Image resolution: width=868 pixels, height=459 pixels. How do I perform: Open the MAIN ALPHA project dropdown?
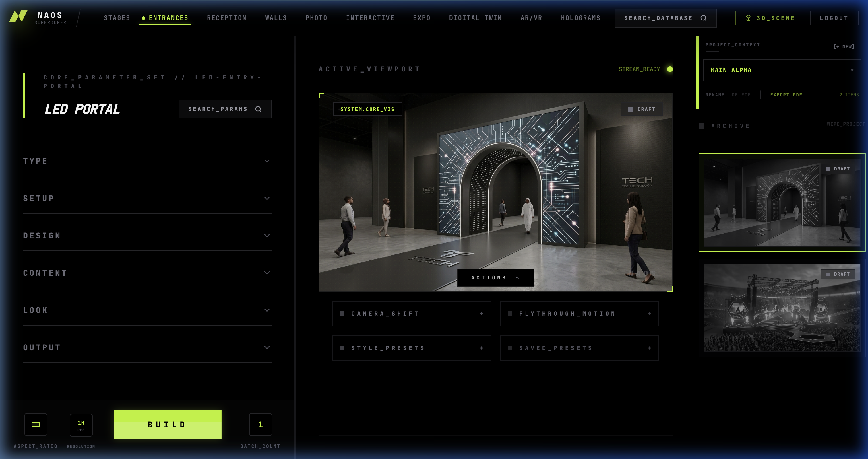[781, 70]
